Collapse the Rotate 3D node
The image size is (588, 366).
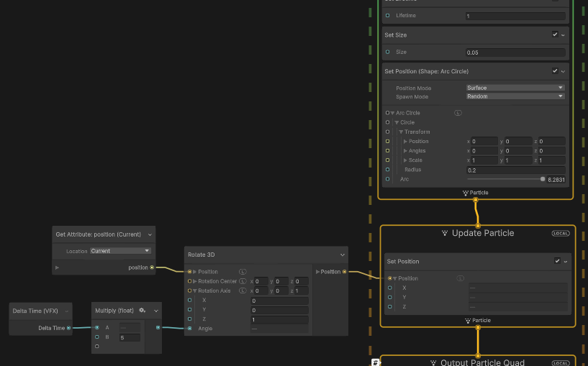343,255
